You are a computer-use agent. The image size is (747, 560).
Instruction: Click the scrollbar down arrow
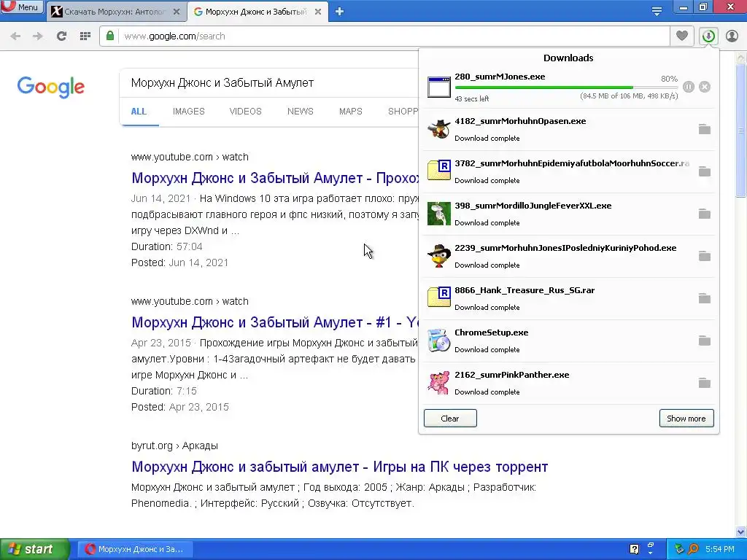(x=741, y=532)
